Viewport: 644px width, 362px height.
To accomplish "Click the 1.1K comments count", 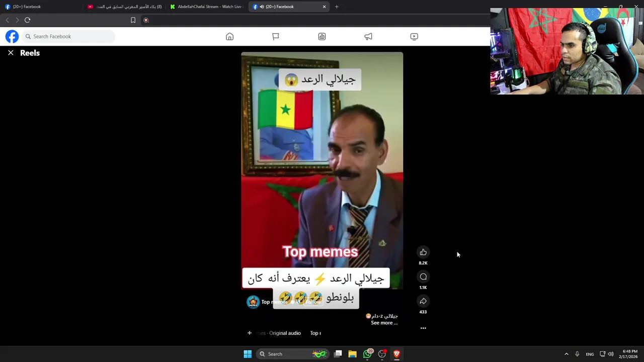I will coord(423,288).
